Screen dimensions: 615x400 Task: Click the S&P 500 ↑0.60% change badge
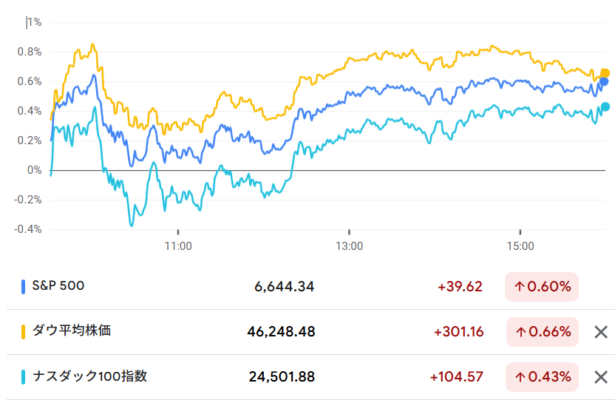[x=543, y=287]
